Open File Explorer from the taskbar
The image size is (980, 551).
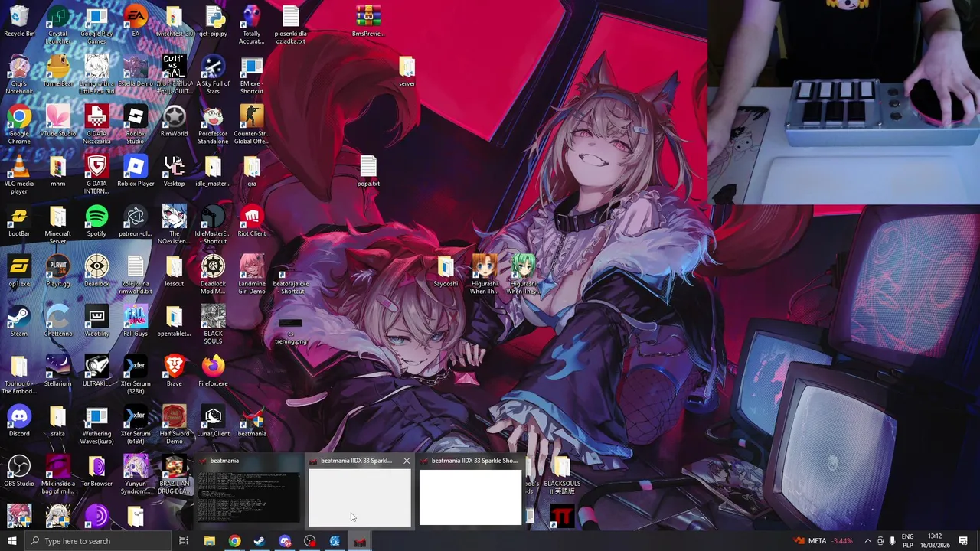tap(209, 541)
